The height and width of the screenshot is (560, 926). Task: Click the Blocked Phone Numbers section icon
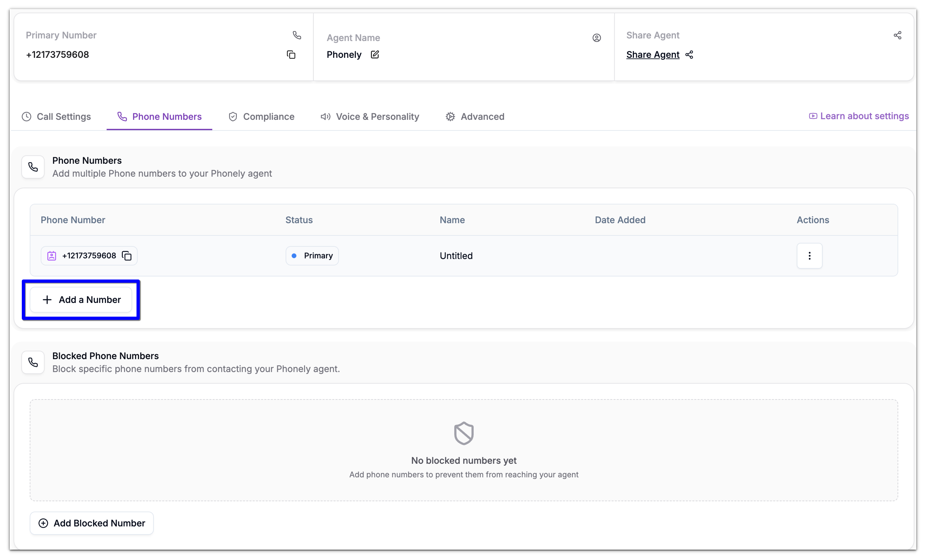coord(33,363)
